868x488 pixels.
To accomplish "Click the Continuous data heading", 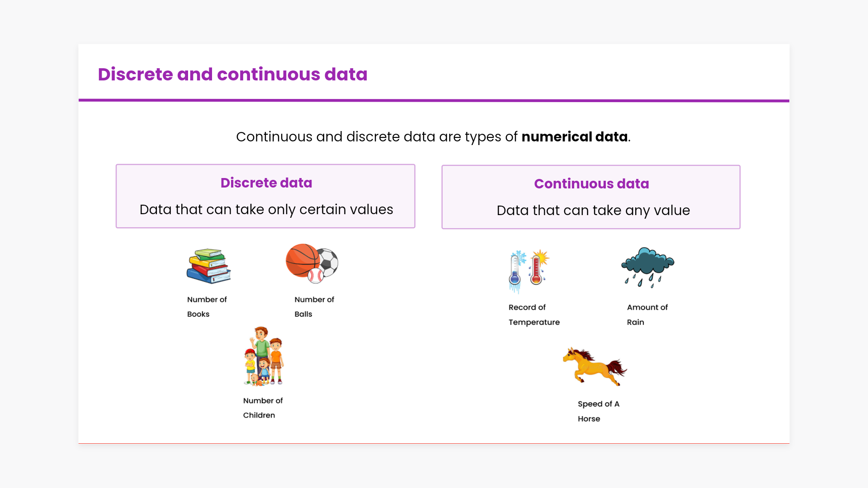I will (x=591, y=183).
